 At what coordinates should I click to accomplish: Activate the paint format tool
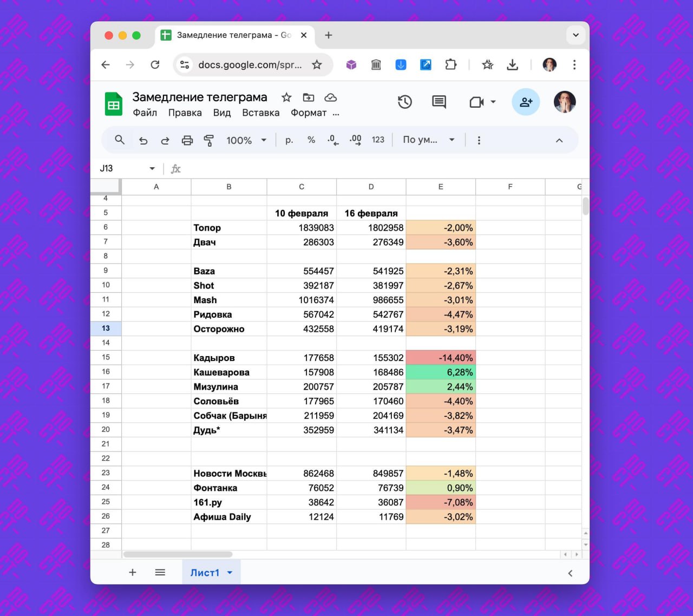[x=208, y=141]
